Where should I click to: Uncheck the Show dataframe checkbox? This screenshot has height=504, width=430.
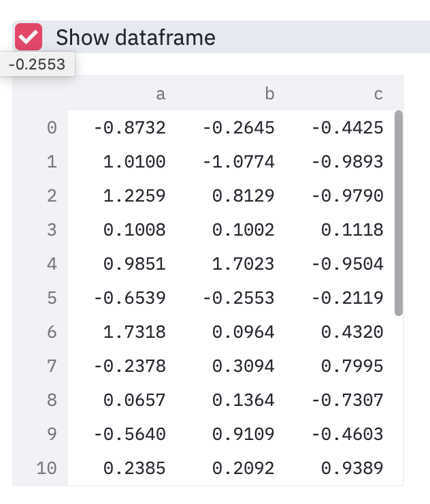click(29, 37)
